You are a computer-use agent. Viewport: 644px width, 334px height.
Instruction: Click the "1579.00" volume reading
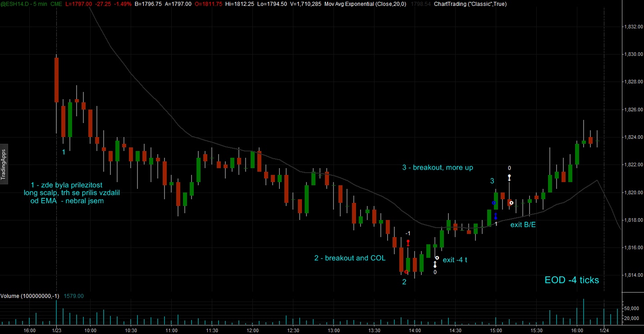click(x=74, y=296)
